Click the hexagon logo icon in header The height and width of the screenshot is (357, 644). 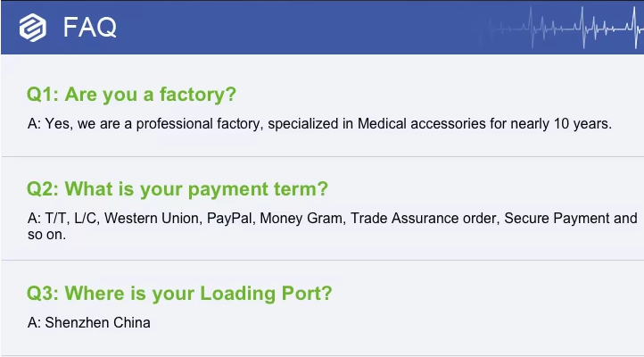pos(33,28)
